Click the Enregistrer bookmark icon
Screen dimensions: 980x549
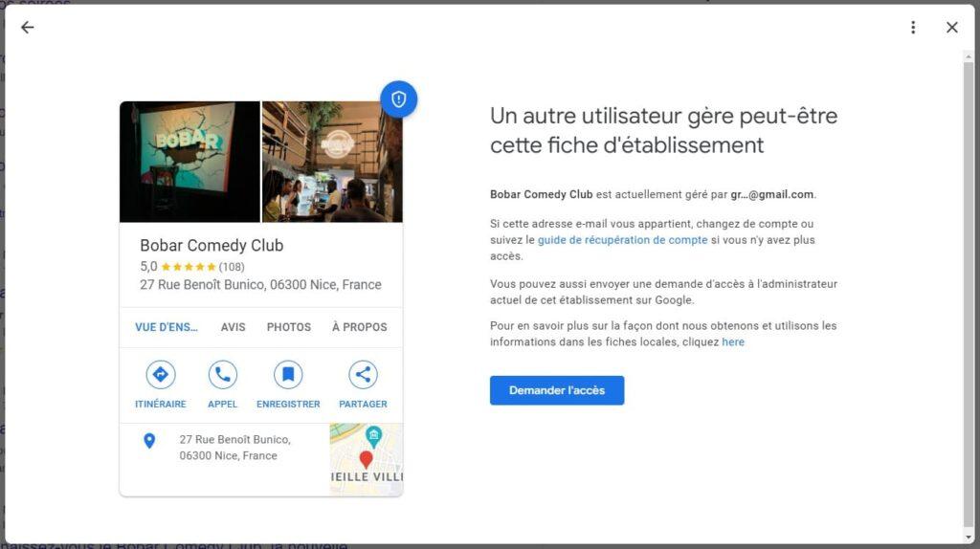tap(288, 375)
